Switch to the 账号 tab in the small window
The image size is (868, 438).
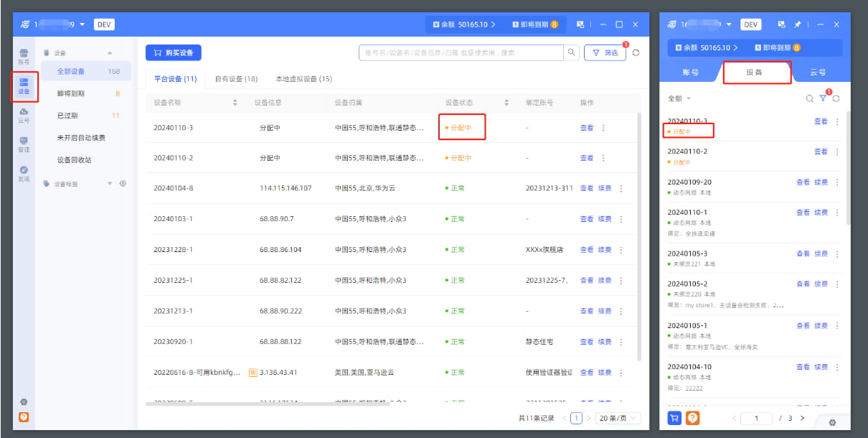(x=690, y=73)
